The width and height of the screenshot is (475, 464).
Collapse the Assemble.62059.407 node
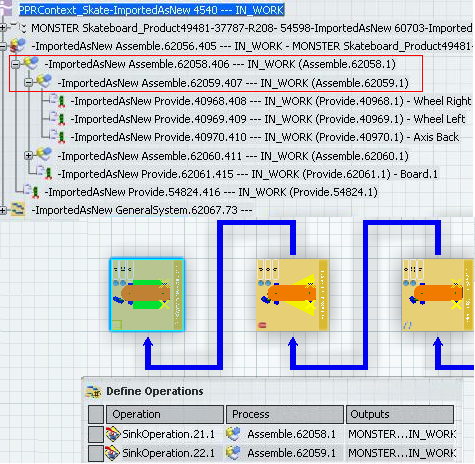click(x=29, y=82)
